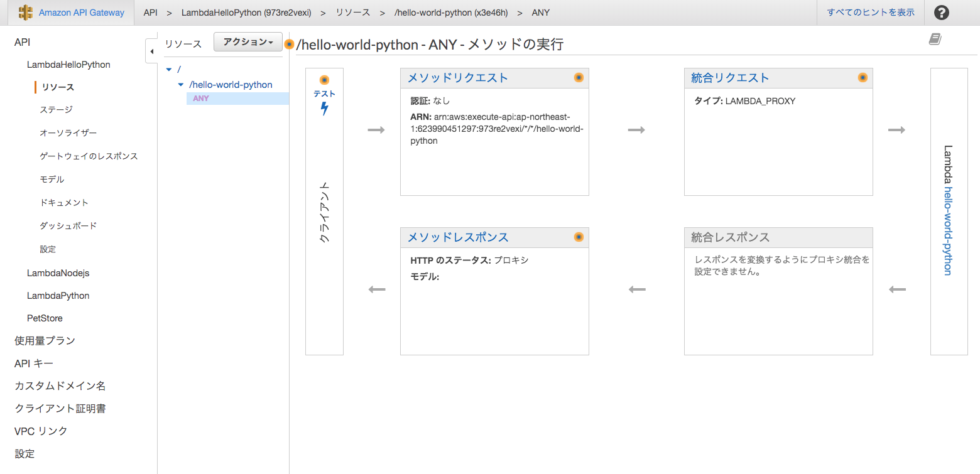This screenshot has width=980, height=474.
Task: Open 使用量プラン in sidebar
Action: point(45,341)
